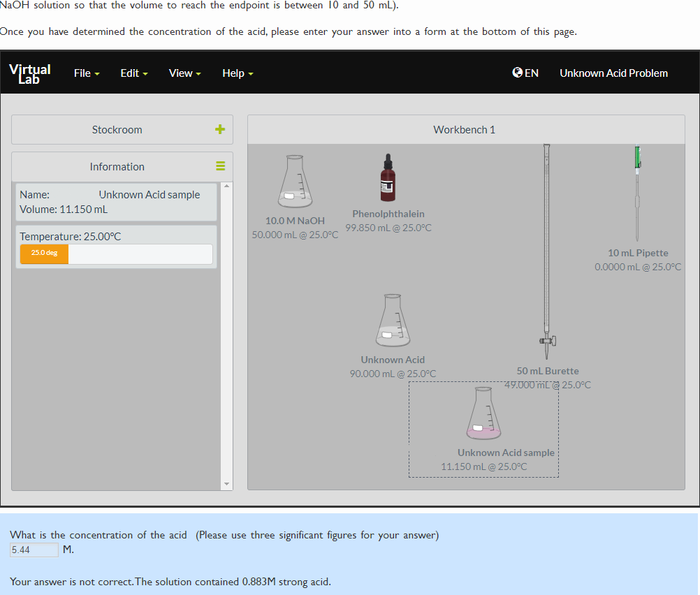700x595 pixels.
Task: Click 'Temperature: 25.00°C' text
Action: click(x=70, y=237)
